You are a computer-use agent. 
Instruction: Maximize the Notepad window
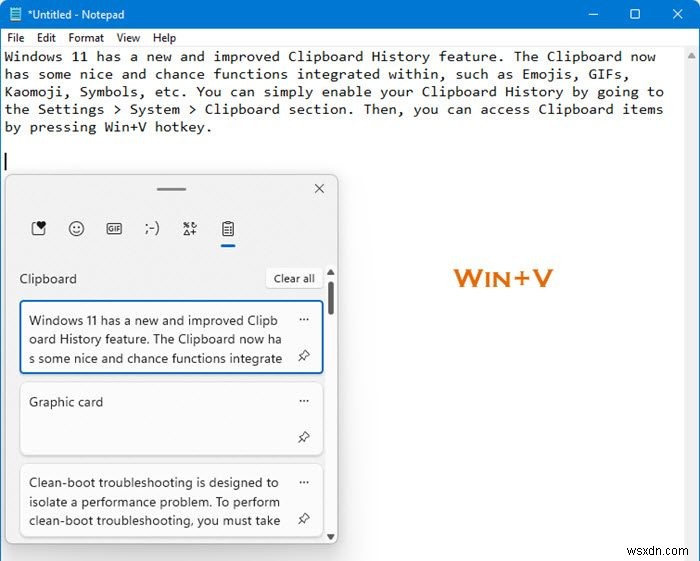(635, 14)
